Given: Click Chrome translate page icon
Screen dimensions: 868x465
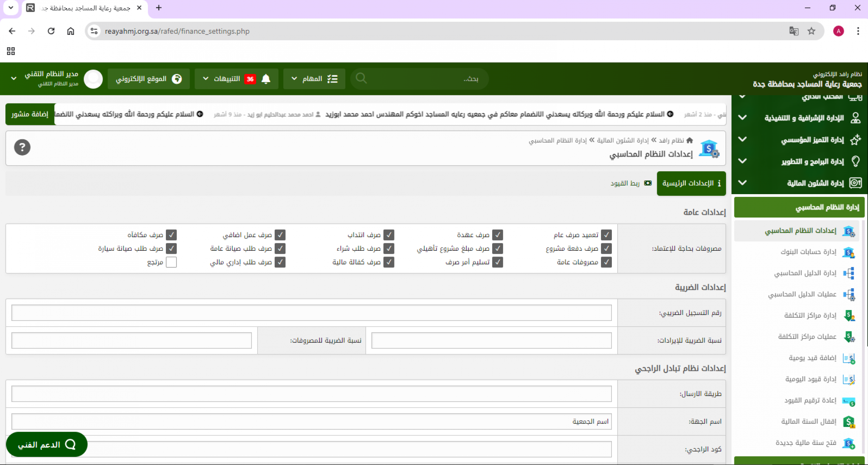Looking at the screenshot, I should 794,31.
